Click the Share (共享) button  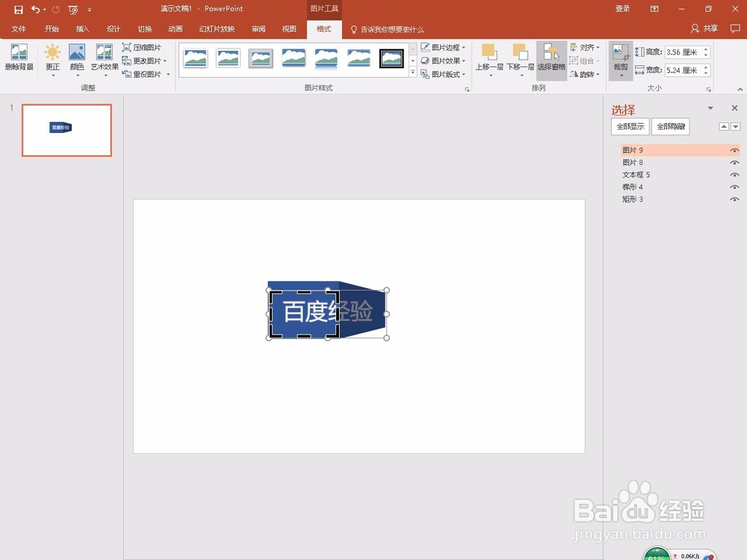point(704,28)
